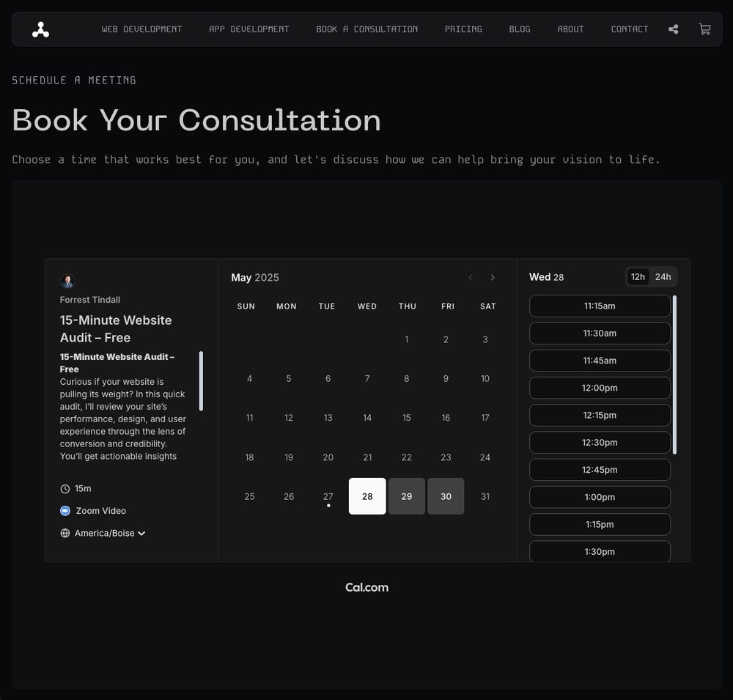733x700 pixels.
Task: Select the 12:00pm time slot
Action: (600, 388)
